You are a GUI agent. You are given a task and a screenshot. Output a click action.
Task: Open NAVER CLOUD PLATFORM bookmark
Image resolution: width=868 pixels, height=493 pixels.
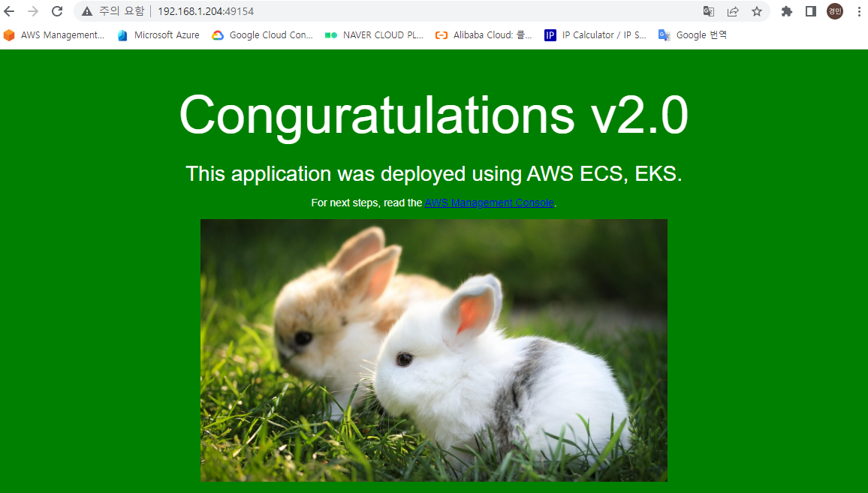click(374, 35)
